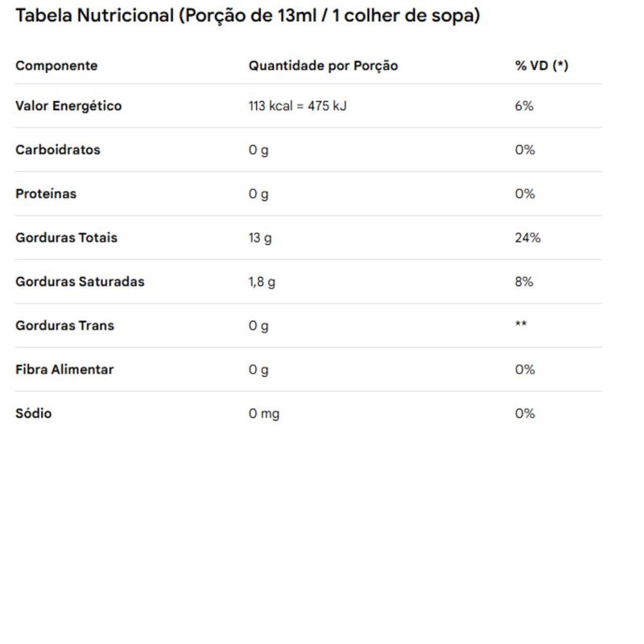Click the Quantidade por Porção column header
This screenshot has height=644, width=644.
pyautogui.click(x=324, y=66)
